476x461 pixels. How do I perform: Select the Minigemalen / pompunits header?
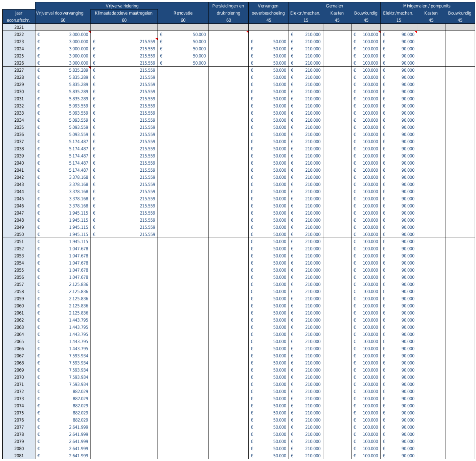[427, 6]
